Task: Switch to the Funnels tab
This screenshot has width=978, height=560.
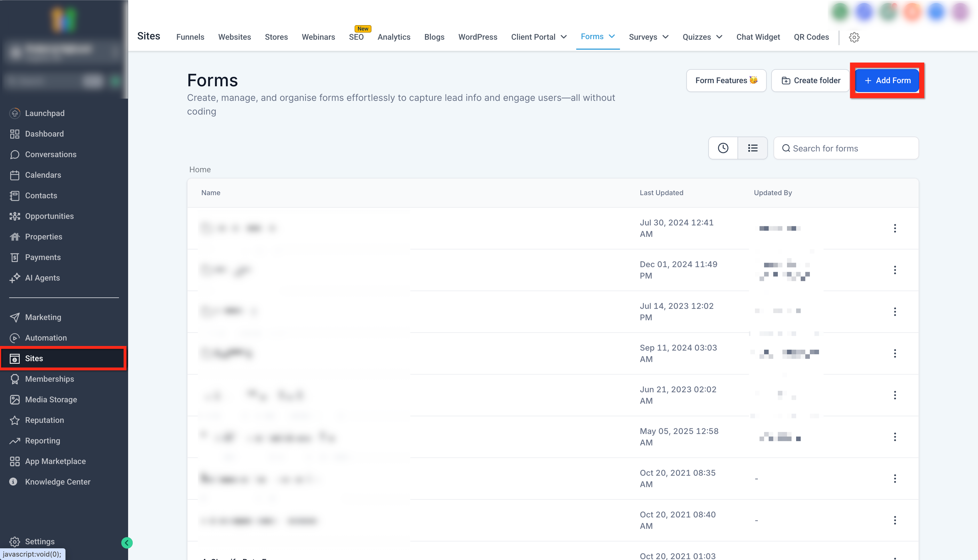Action: (190, 37)
